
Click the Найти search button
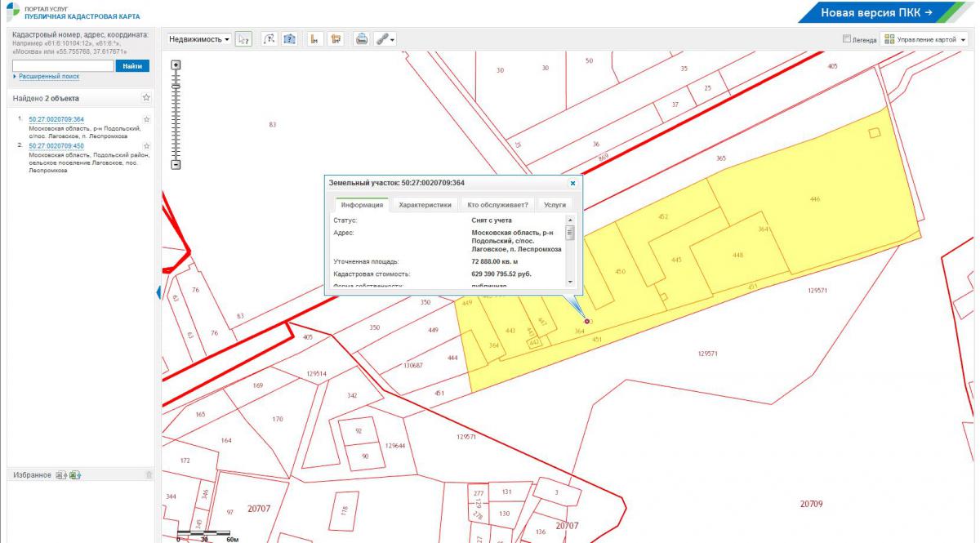(x=132, y=65)
